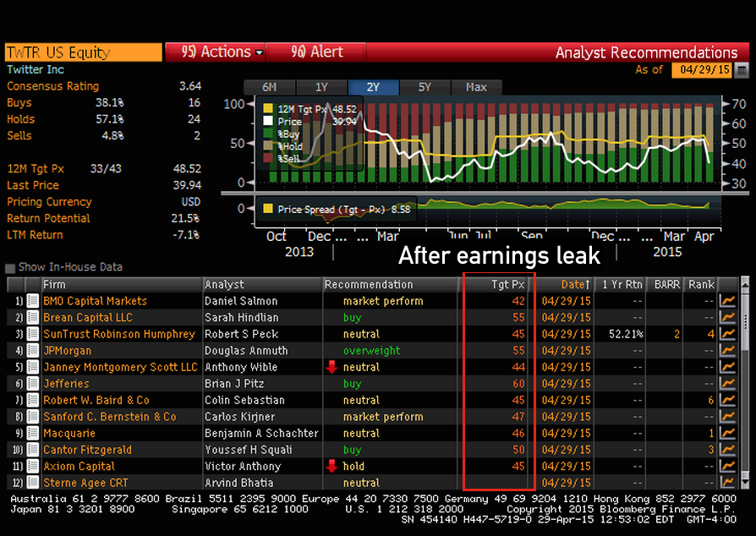Sort by the BARR column header
Screen dimensions: 756x536
tap(666, 284)
